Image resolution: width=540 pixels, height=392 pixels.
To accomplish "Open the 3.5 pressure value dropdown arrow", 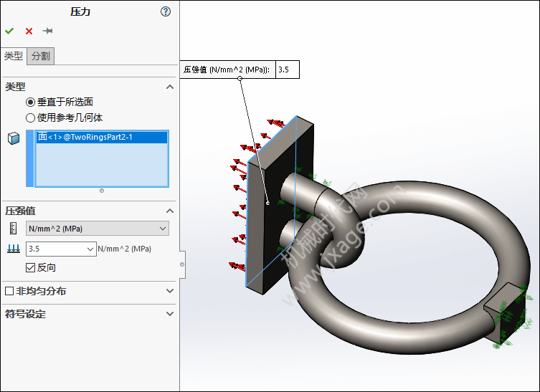I will tap(90, 249).
